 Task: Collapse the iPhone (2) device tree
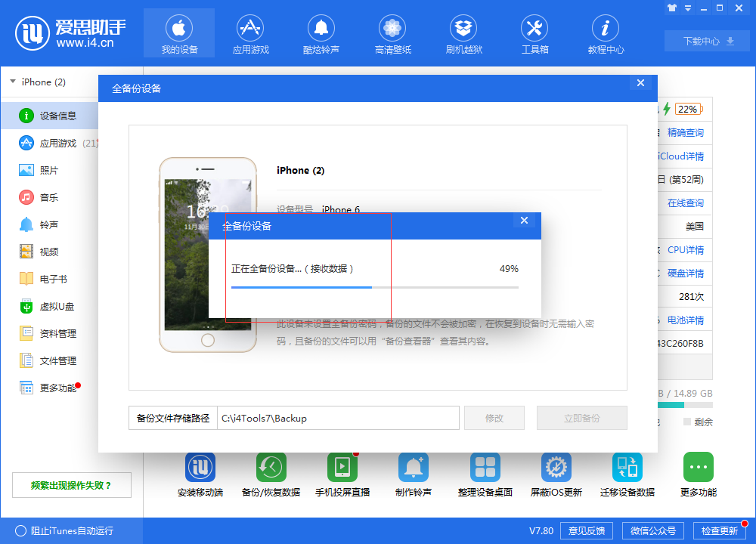[13, 82]
